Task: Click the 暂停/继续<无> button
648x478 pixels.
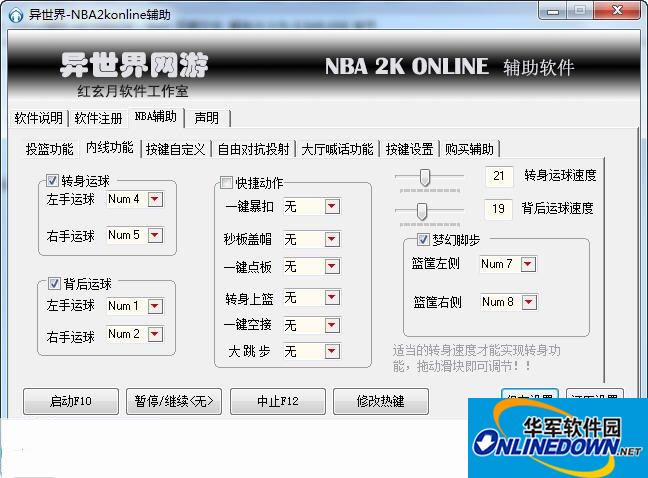Action: tap(174, 401)
